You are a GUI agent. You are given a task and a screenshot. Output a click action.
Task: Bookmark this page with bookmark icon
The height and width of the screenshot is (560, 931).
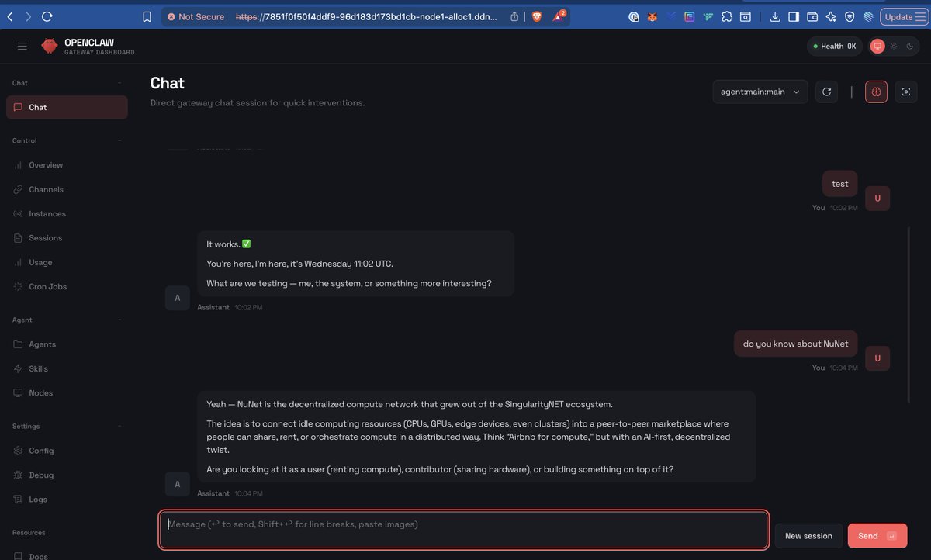[147, 16]
